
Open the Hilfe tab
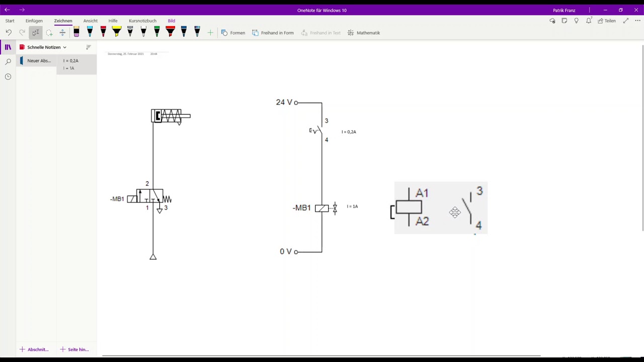coord(113,21)
